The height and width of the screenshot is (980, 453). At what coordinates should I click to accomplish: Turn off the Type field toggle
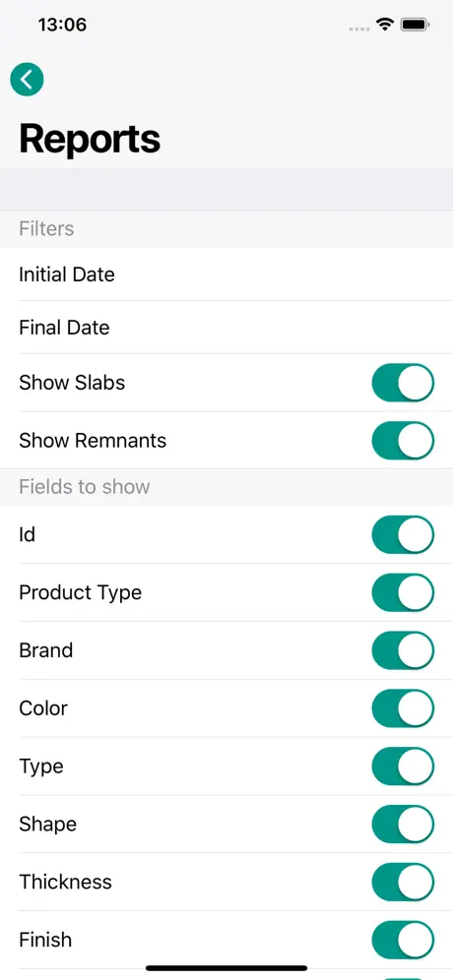click(x=403, y=766)
